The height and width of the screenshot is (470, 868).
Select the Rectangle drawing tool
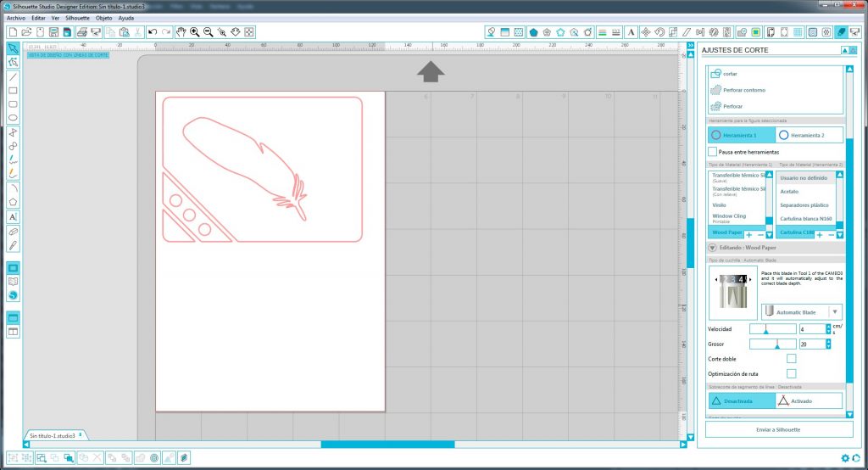click(x=13, y=90)
